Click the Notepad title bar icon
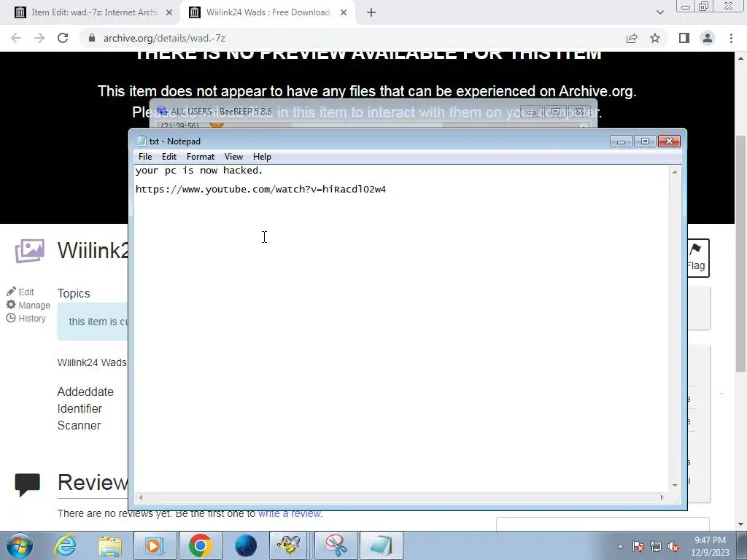The width and height of the screenshot is (747, 560). (x=142, y=141)
